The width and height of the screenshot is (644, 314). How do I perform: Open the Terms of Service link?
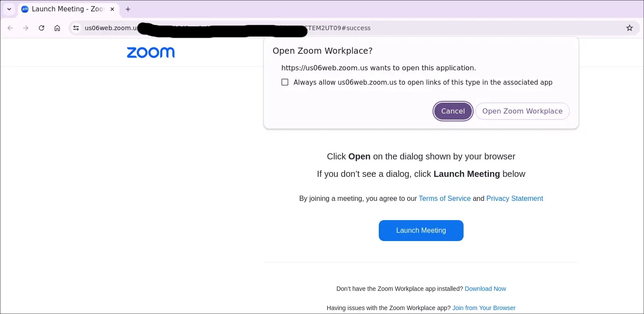(444, 198)
